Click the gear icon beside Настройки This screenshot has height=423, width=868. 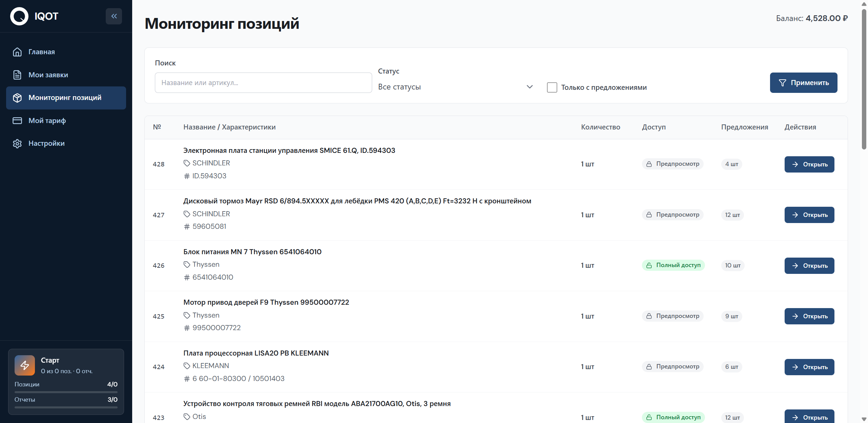point(17,143)
